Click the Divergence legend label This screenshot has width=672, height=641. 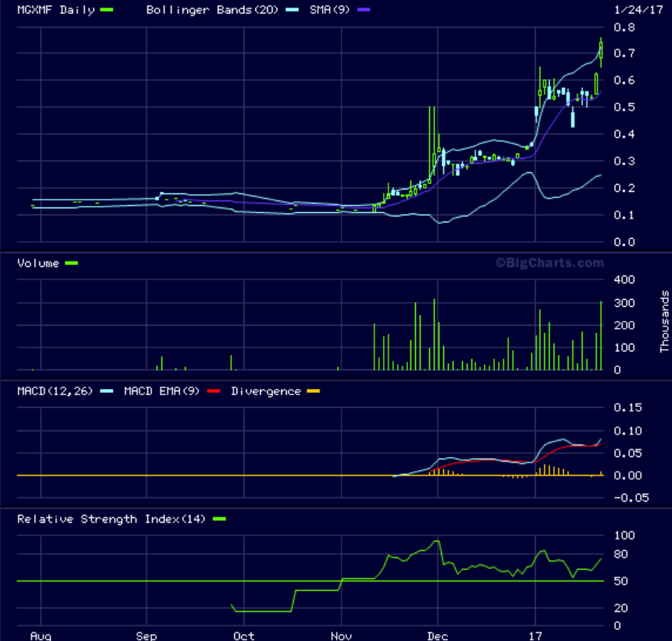[266, 391]
